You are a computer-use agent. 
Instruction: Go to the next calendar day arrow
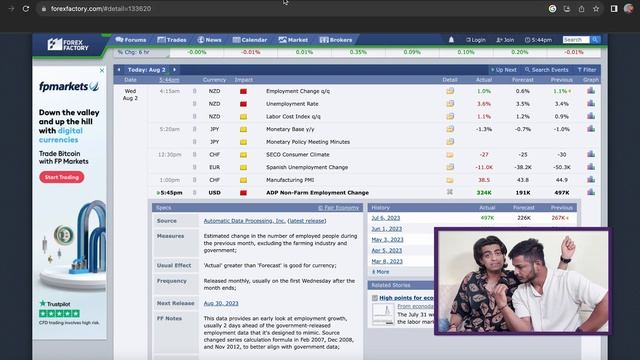[x=174, y=70]
